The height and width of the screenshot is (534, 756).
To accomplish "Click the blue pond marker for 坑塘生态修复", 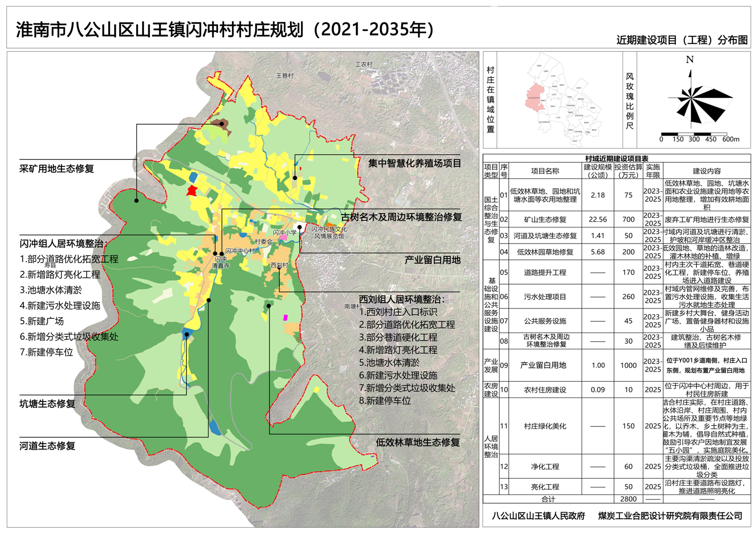I will tap(187, 334).
